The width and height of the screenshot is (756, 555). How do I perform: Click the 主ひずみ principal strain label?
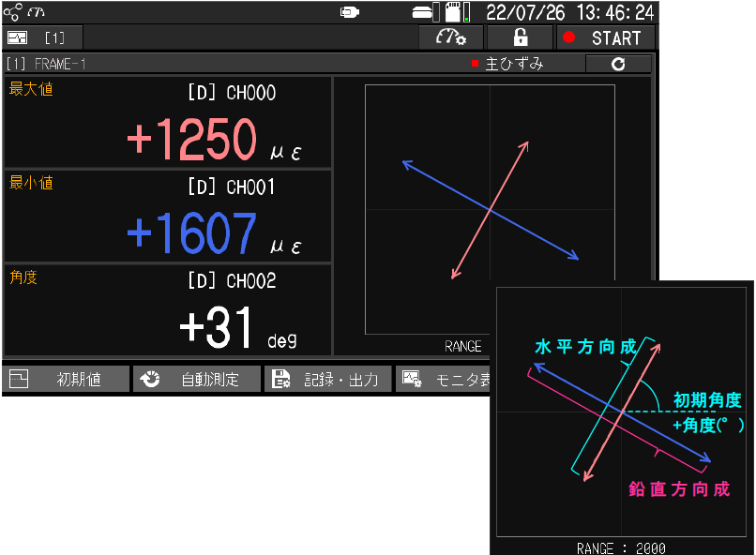pos(514,64)
